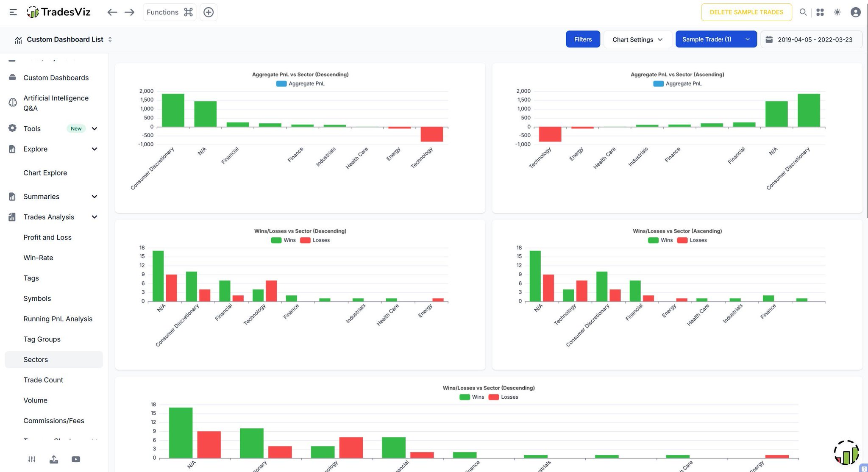Screen dimensions: 868x472
Task: Click the forward arrow icon
Action: tap(130, 12)
